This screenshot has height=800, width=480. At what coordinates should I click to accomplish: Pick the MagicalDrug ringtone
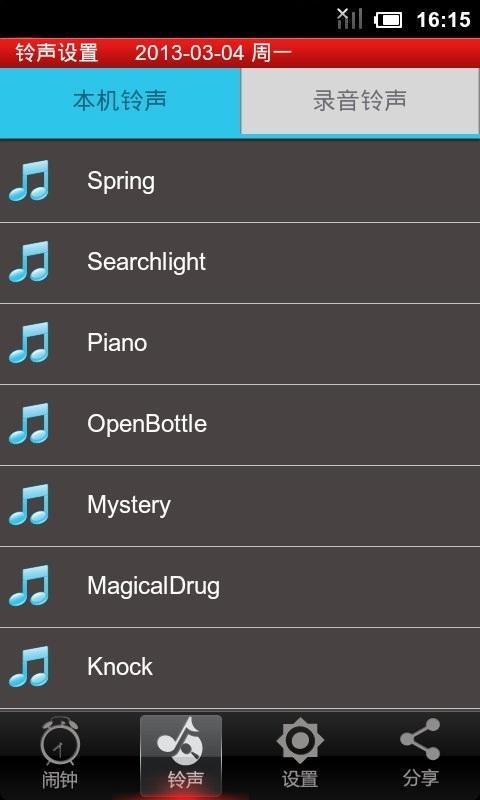click(x=240, y=587)
